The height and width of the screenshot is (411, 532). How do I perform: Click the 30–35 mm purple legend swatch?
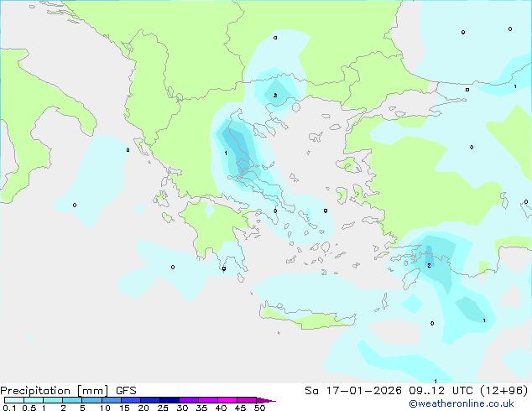tap(189, 400)
